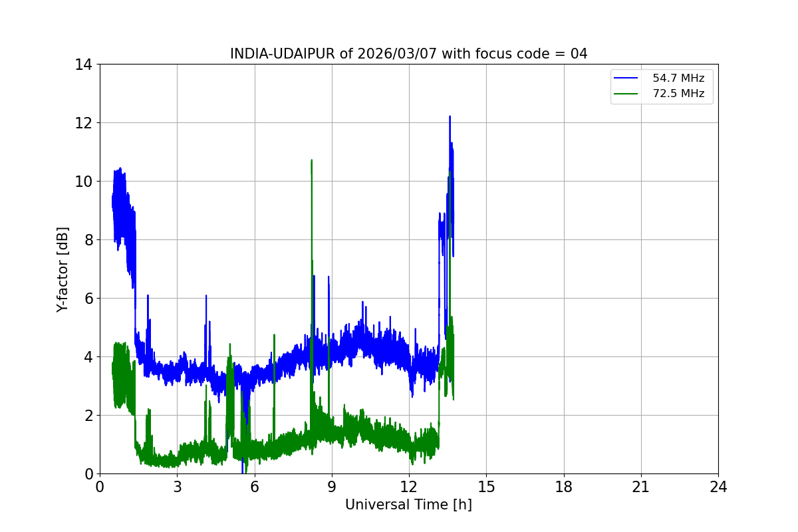Click the y-axis tick label '8'
This screenshot has width=798, height=532.
pos(88,240)
